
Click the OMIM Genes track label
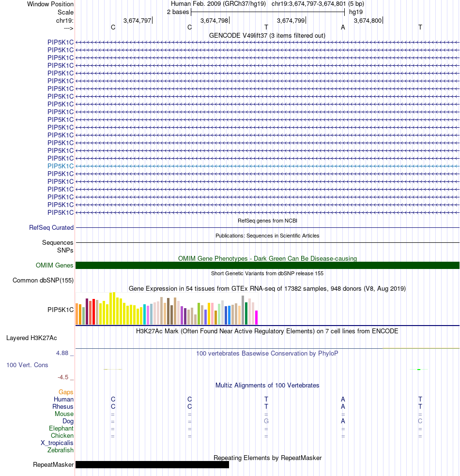point(55,265)
